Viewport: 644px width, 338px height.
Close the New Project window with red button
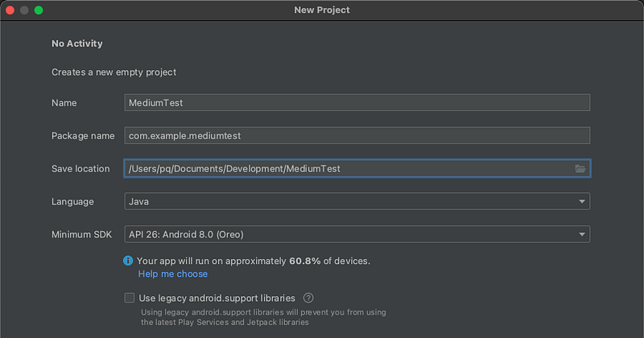[x=10, y=10]
